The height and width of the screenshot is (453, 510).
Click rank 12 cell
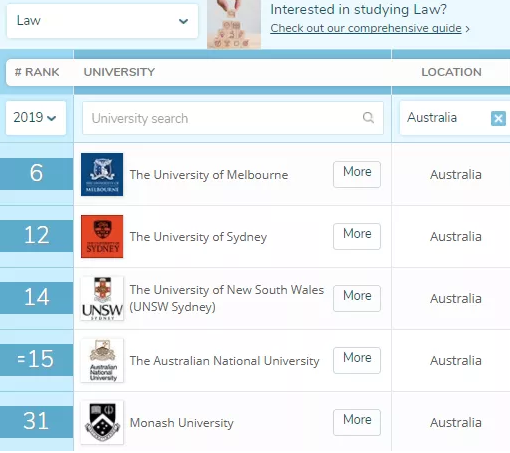coord(36,236)
